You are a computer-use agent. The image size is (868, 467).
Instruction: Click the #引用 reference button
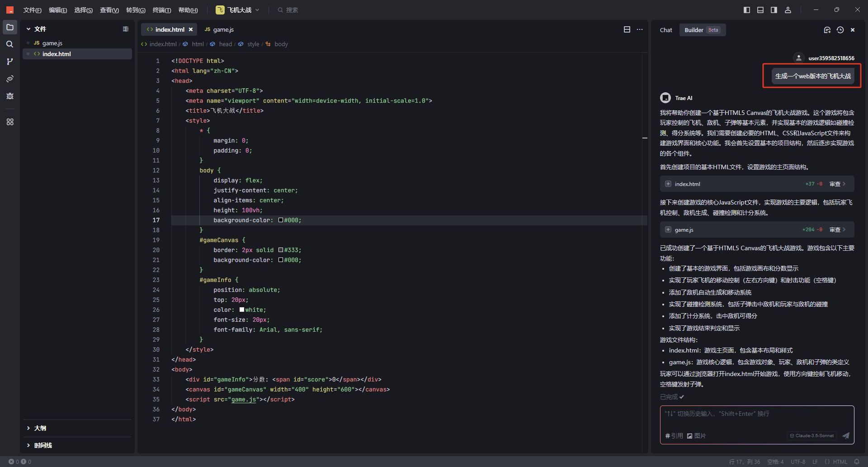[x=674, y=436]
